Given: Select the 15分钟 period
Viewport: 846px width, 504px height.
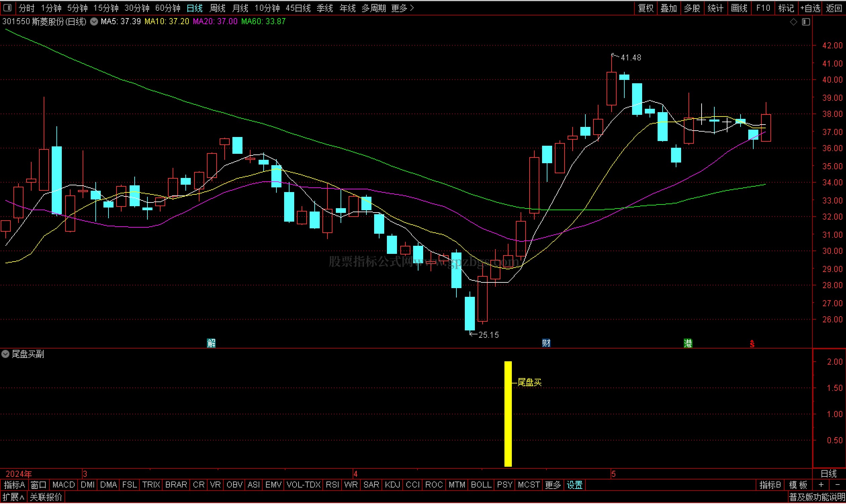Looking at the screenshot, I should [106, 8].
